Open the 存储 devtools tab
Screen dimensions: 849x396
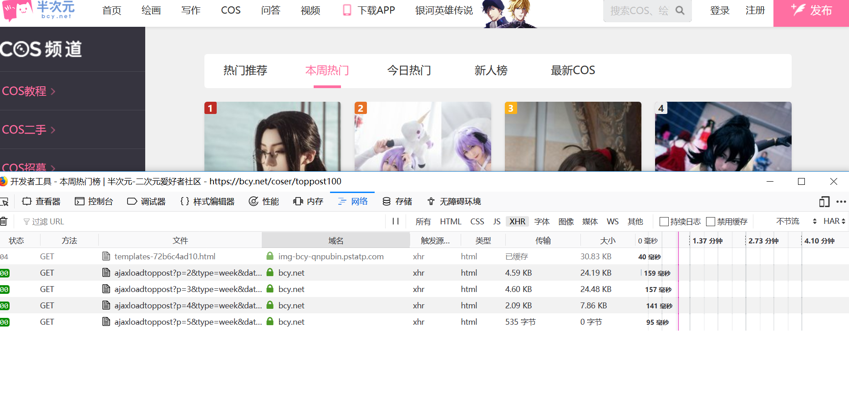coord(397,202)
